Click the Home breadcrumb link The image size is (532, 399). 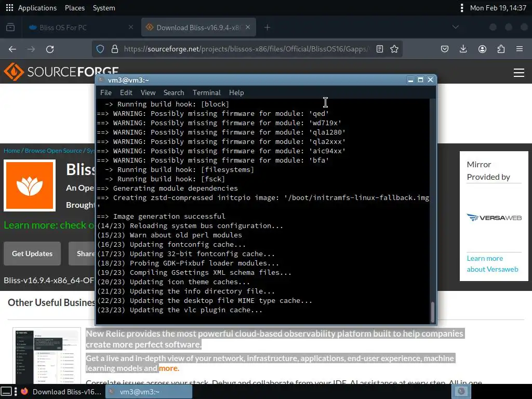click(x=12, y=151)
